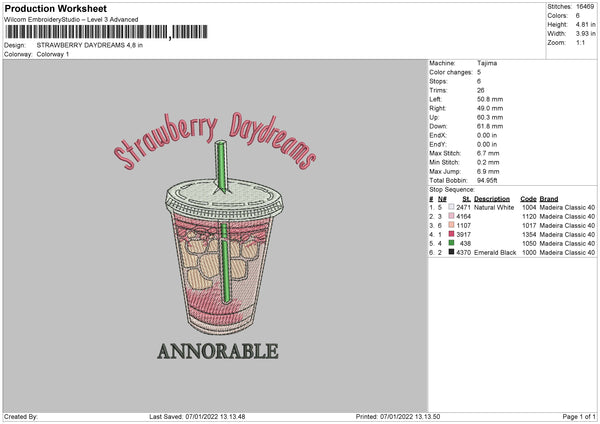600x424 pixels.
Task: Choose the red 1354 thread swatch
Action: 451,234
